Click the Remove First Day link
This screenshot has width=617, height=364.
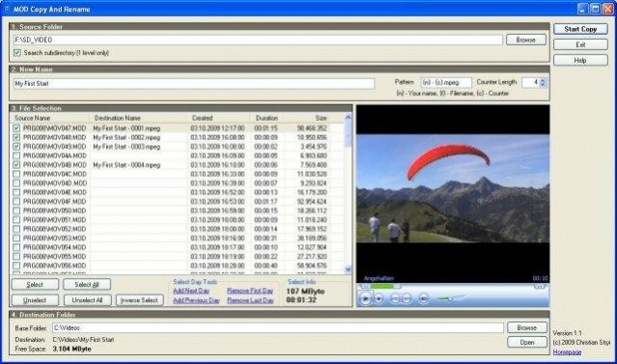(x=250, y=291)
